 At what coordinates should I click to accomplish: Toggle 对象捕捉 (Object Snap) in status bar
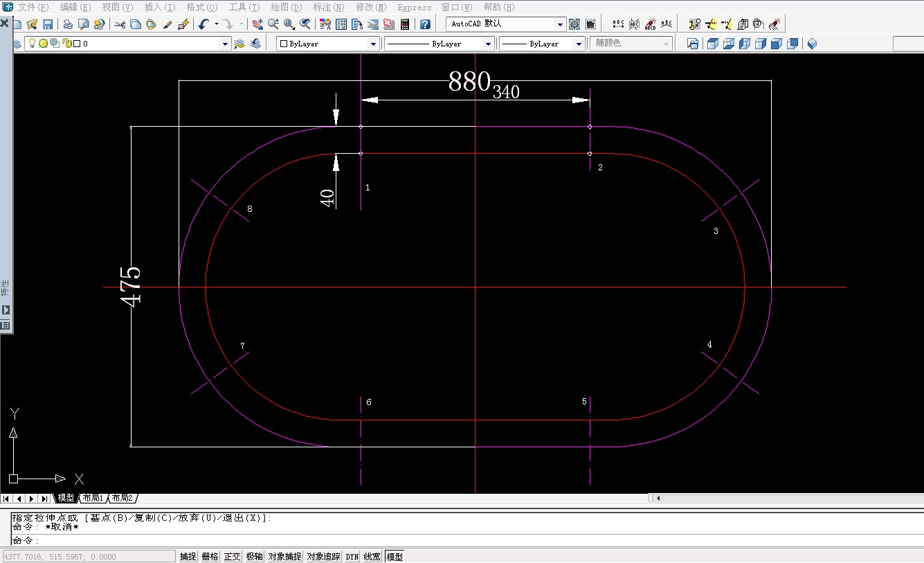[284, 556]
